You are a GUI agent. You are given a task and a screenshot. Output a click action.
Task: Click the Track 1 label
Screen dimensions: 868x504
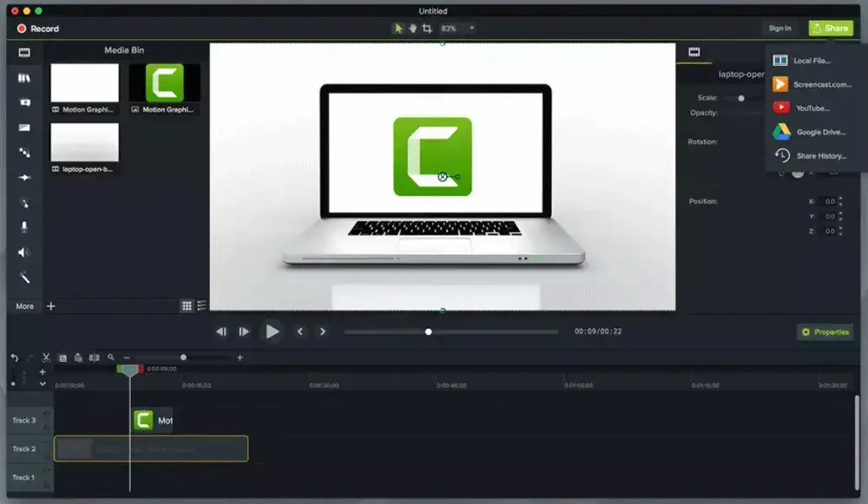[23, 477]
